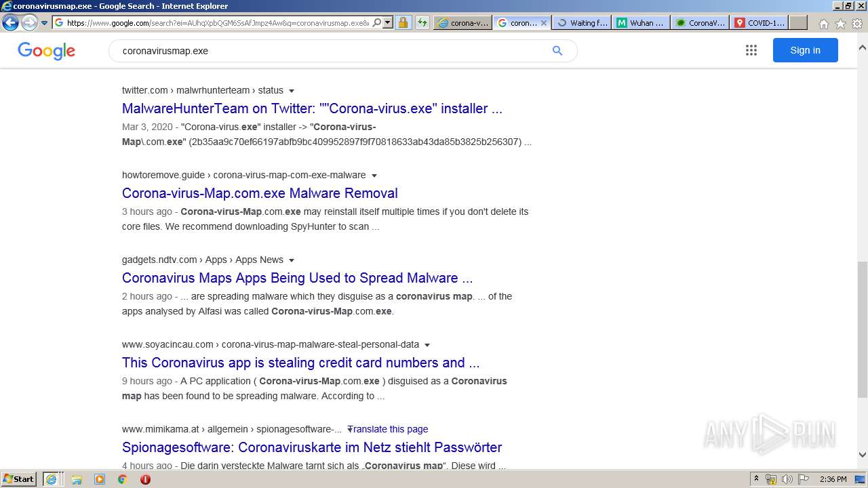Click the Sign in button

tap(805, 50)
